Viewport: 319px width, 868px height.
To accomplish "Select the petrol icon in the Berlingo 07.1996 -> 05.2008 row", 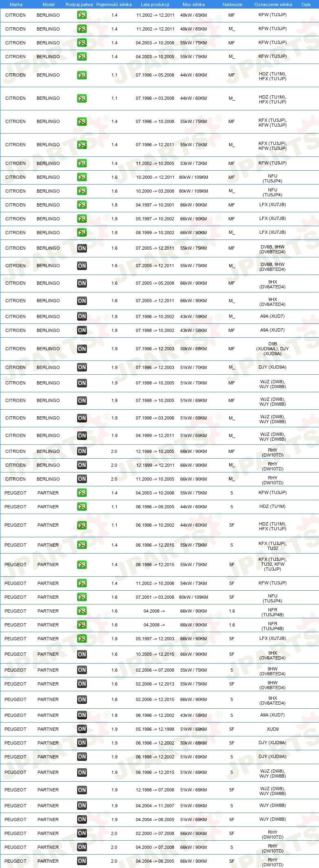I will 82,75.
